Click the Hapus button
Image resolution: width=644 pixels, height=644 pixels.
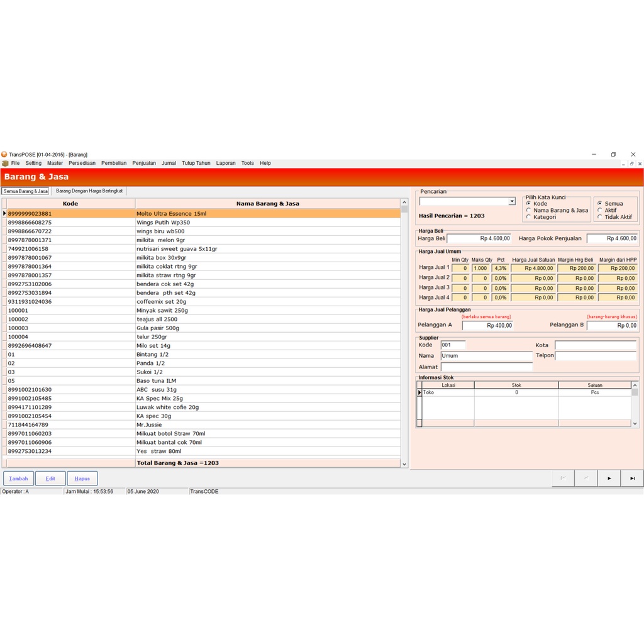click(x=82, y=479)
